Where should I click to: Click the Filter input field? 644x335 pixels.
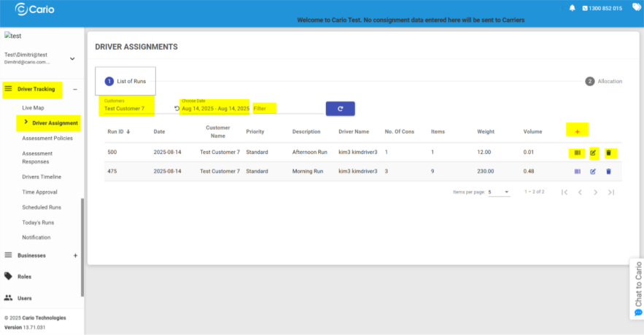point(287,109)
